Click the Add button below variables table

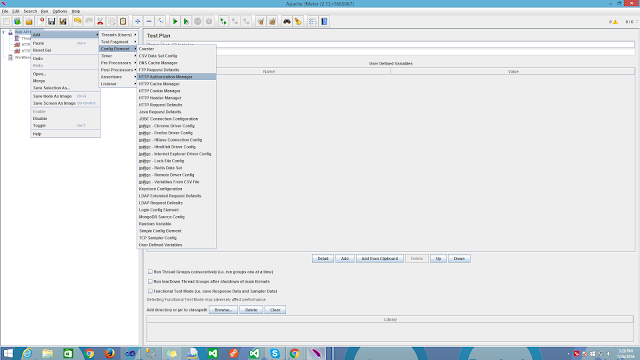click(x=345, y=258)
